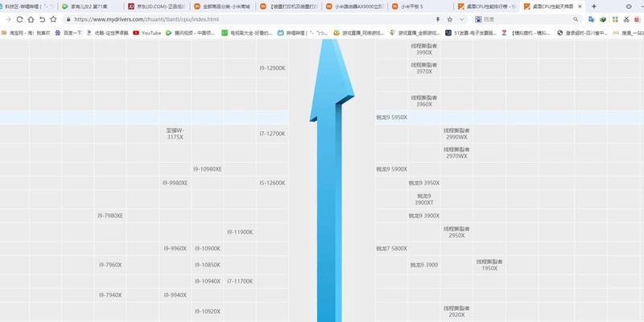644x322 pixels.
Task: Open a new tab with the plus button
Action: 593,6
